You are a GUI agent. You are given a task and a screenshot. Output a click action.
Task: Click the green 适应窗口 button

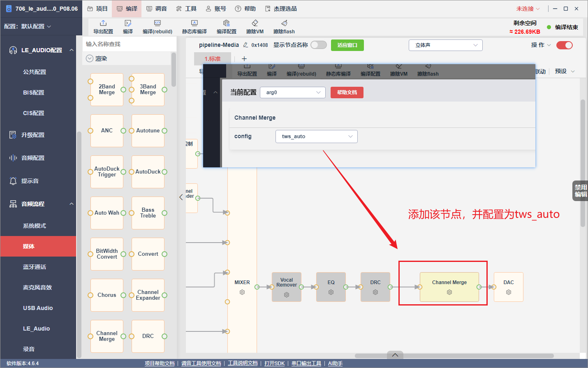coord(347,45)
